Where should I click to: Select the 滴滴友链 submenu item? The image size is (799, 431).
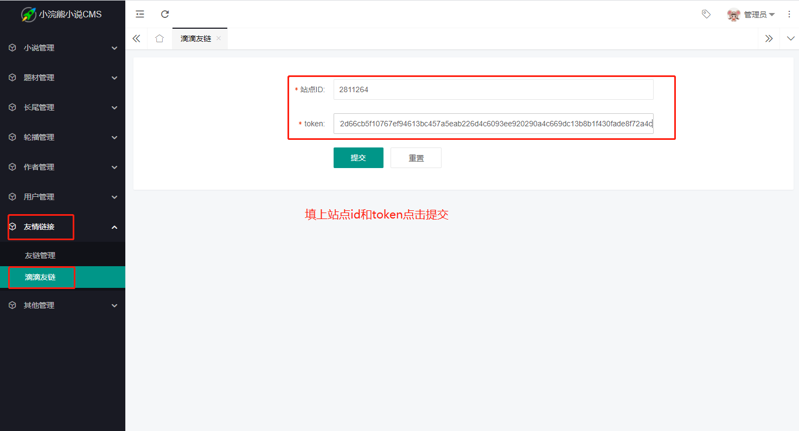pos(63,277)
